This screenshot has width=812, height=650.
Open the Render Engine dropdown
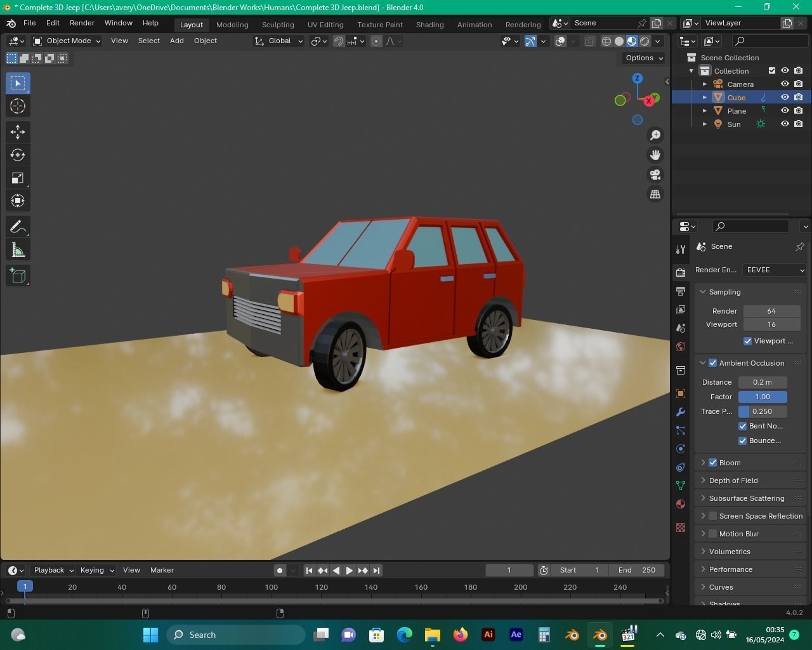tap(775, 270)
